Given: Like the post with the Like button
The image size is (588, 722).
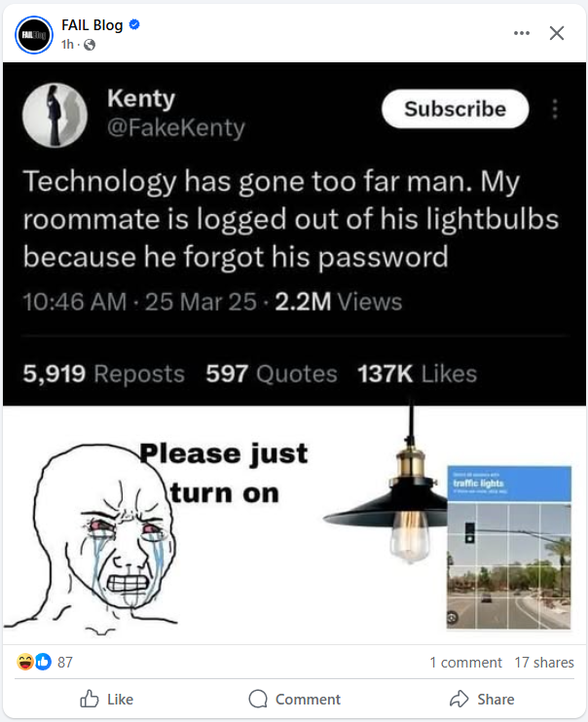Looking at the screenshot, I should tap(106, 699).
